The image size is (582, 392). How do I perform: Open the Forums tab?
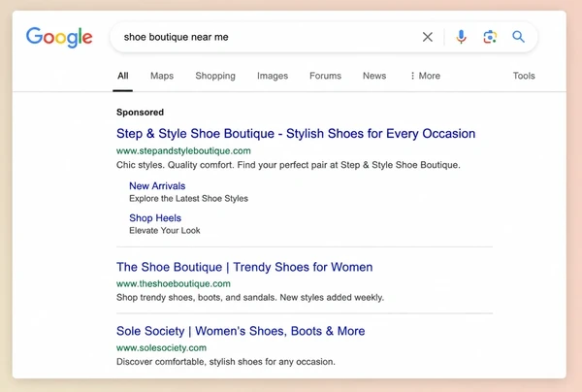[325, 76]
